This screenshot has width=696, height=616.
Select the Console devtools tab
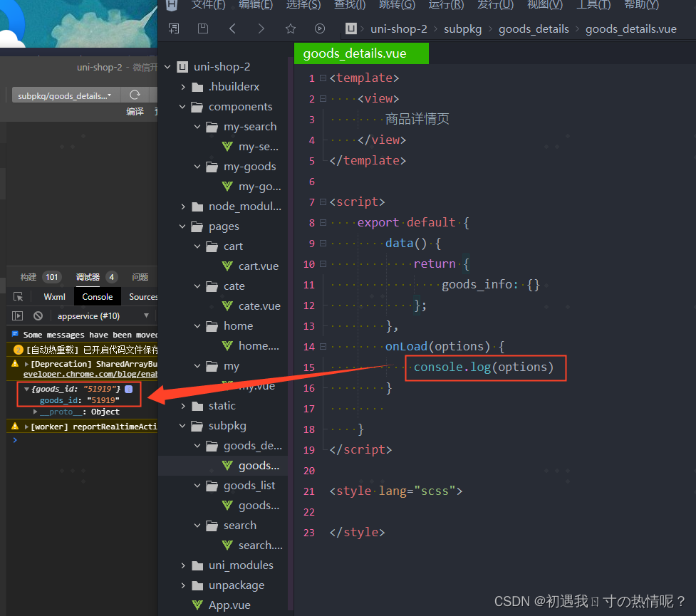97,297
